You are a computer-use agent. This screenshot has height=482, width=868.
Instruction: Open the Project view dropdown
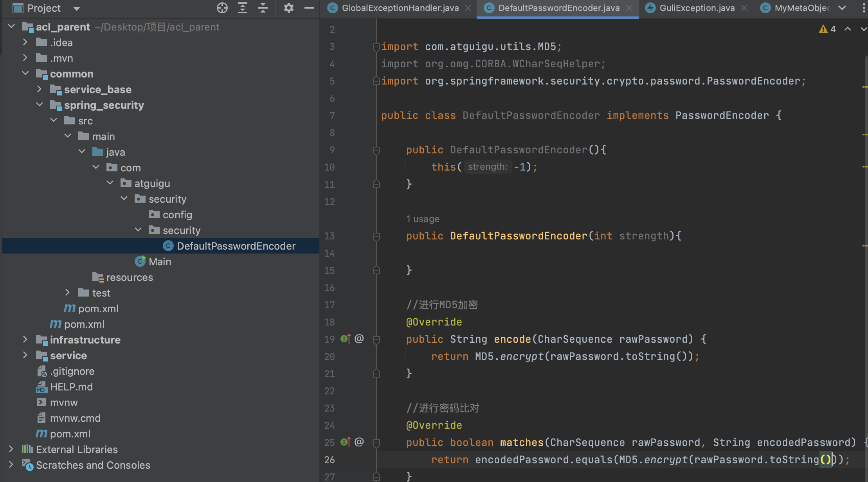point(77,8)
